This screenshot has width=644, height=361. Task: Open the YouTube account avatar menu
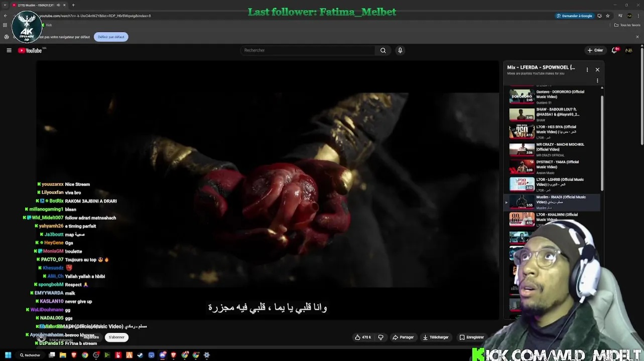629,50
